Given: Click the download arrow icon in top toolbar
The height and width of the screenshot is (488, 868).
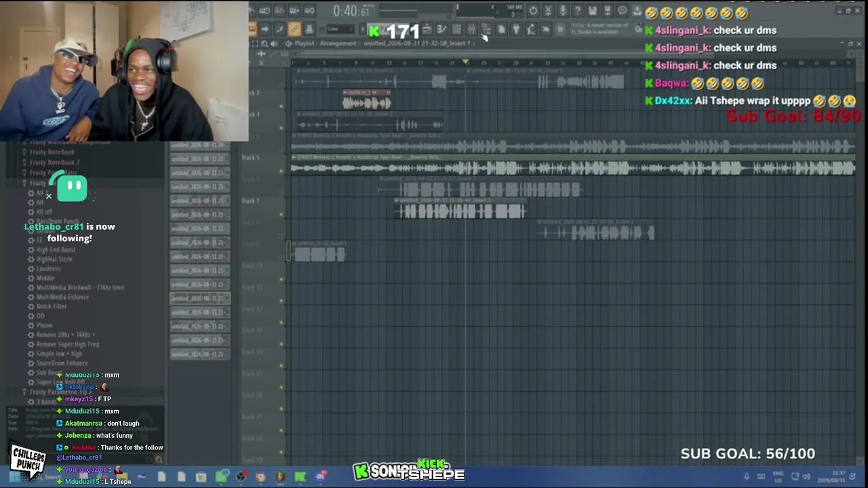Looking at the screenshot, I should 637,10.
